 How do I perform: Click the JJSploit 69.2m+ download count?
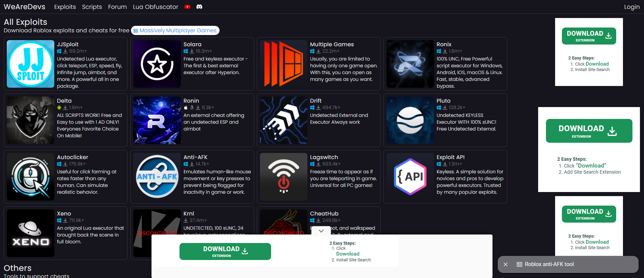tap(78, 51)
